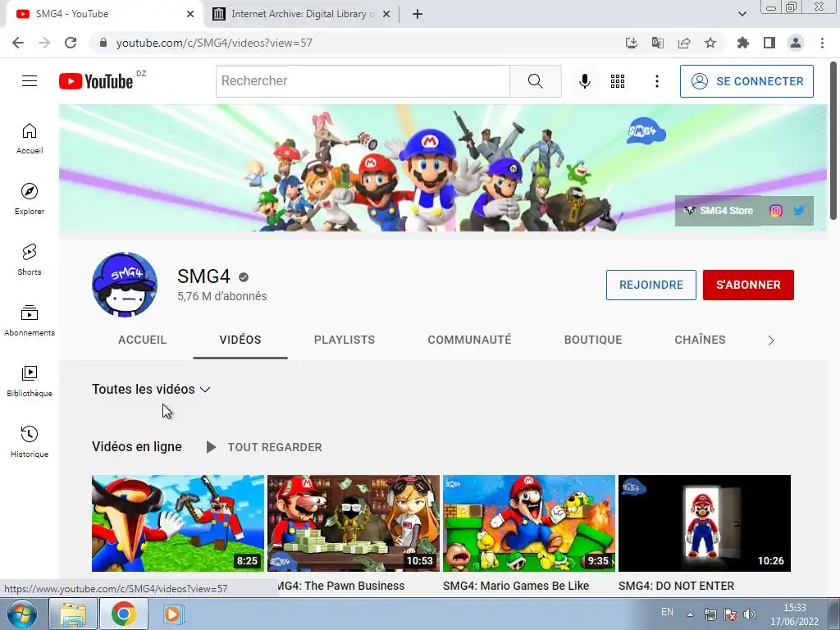This screenshot has width=840, height=630.
Task: Open Abonnements in the sidebar
Action: click(30, 321)
